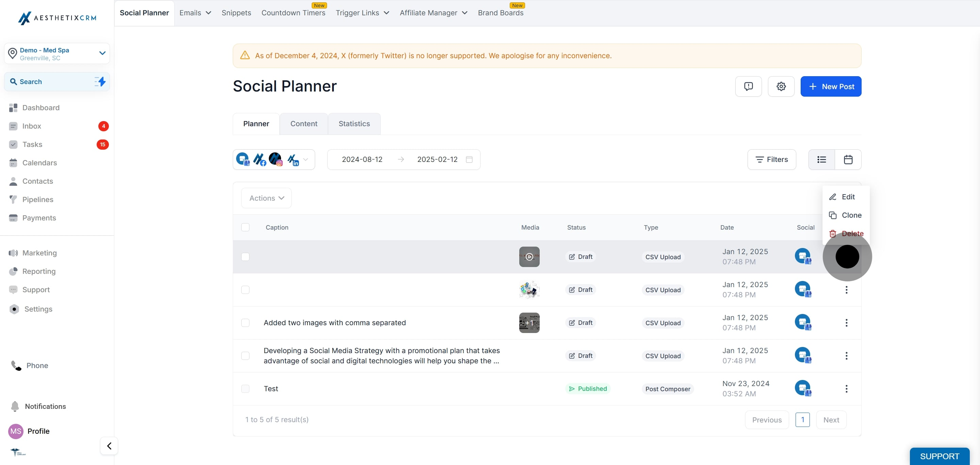Create a New Post
Viewport: 980px width, 465px height.
tap(831, 86)
